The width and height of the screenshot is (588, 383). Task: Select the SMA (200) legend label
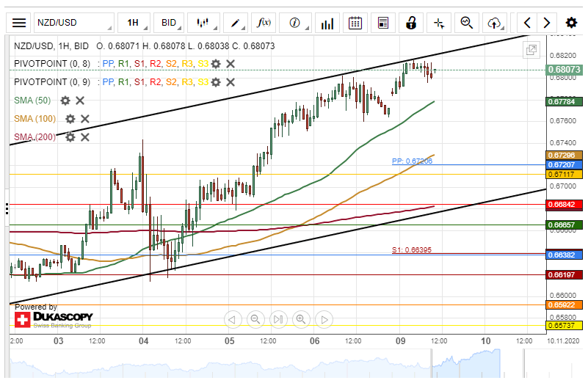click(35, 137)
